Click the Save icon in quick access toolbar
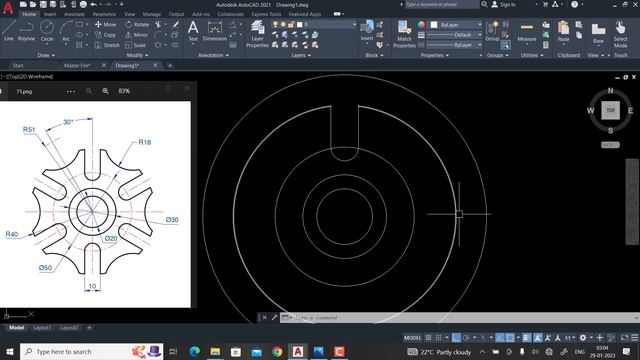Screen dimensions: 640x360 point(43,4)
